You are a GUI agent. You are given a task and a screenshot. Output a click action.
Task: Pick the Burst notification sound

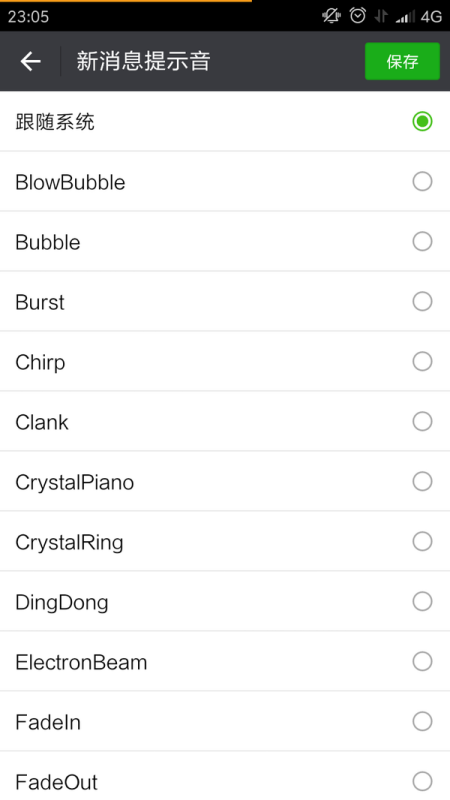tap(225, 302)
